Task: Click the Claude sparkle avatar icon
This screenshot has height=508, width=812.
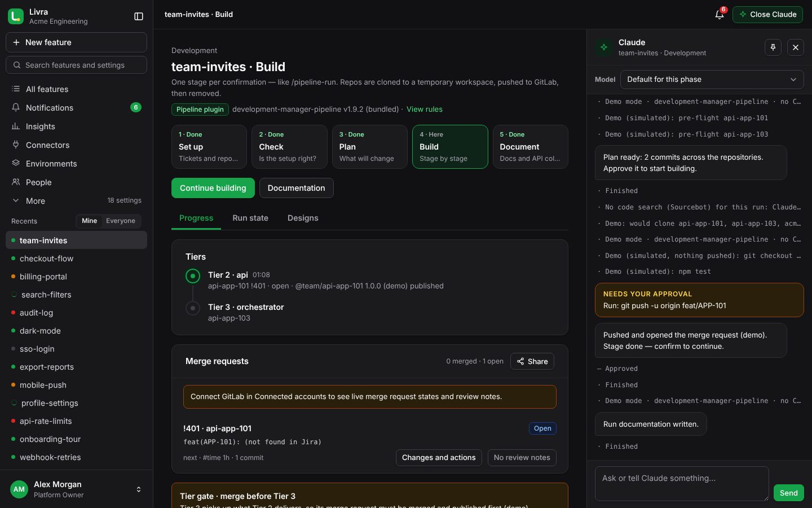Action: point(604,47)
